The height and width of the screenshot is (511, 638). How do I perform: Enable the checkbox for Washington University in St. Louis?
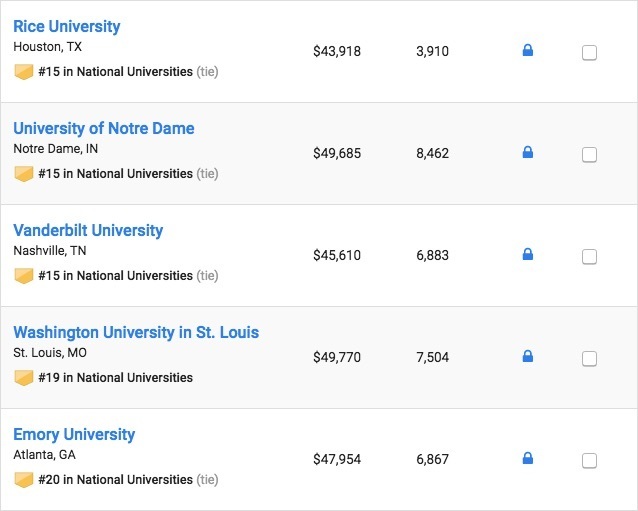click(589, 359)
